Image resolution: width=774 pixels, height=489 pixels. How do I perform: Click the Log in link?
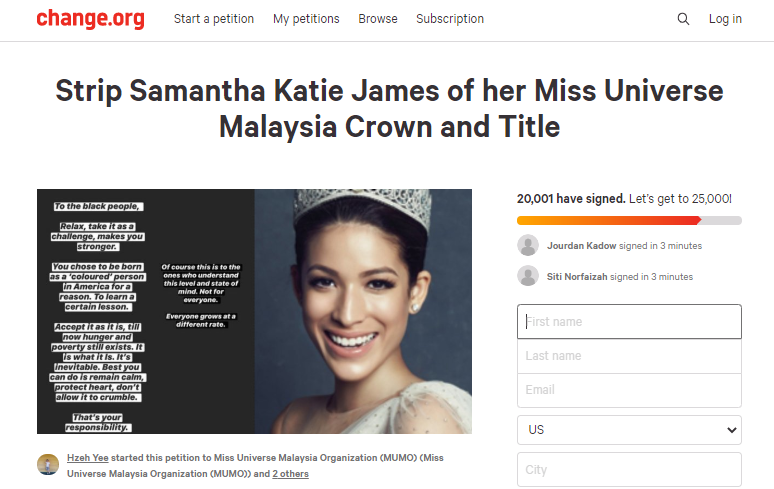coord(725,19)
